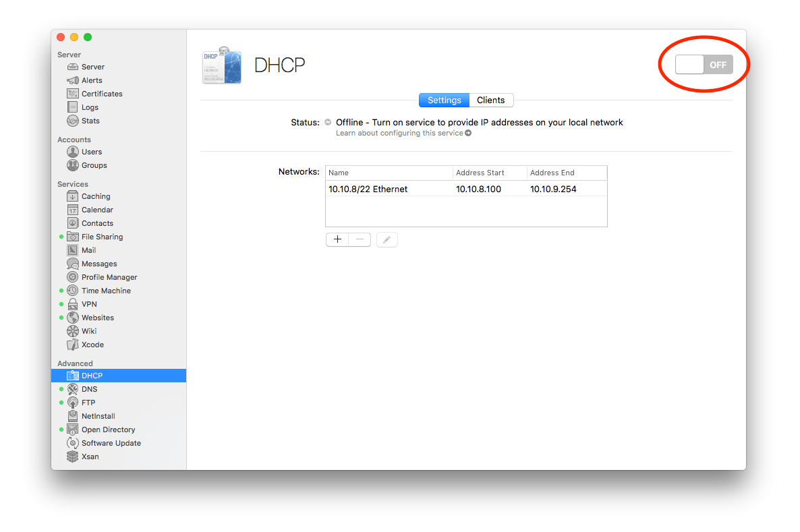The width and height of the screenshot is (800, 532).
Task: Open the Certificates icon in sidebar
Action: pyautogui.click(x=73, y=93)
